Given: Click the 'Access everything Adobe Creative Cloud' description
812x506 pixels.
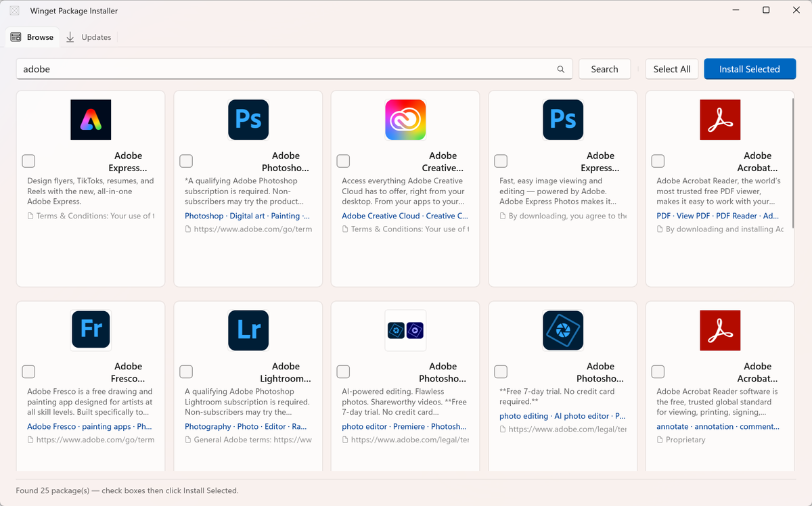Looking at the screenshot, I should (x=403, y=191).
